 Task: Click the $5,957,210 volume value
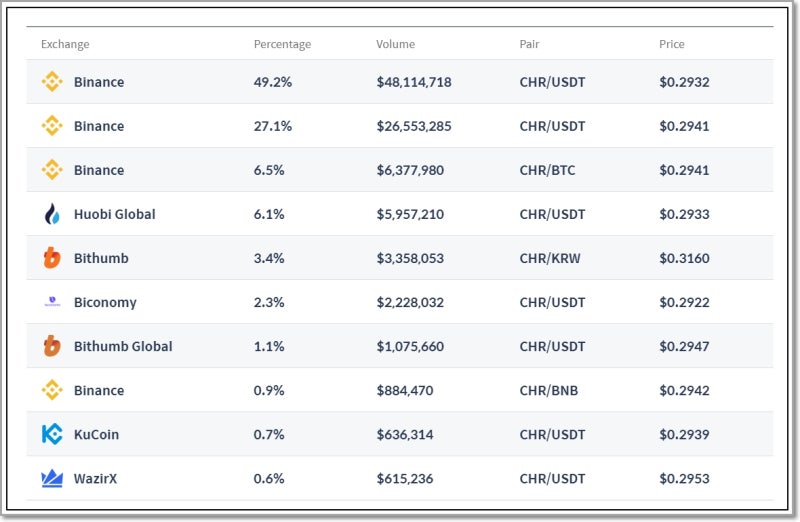click(410, 214)
